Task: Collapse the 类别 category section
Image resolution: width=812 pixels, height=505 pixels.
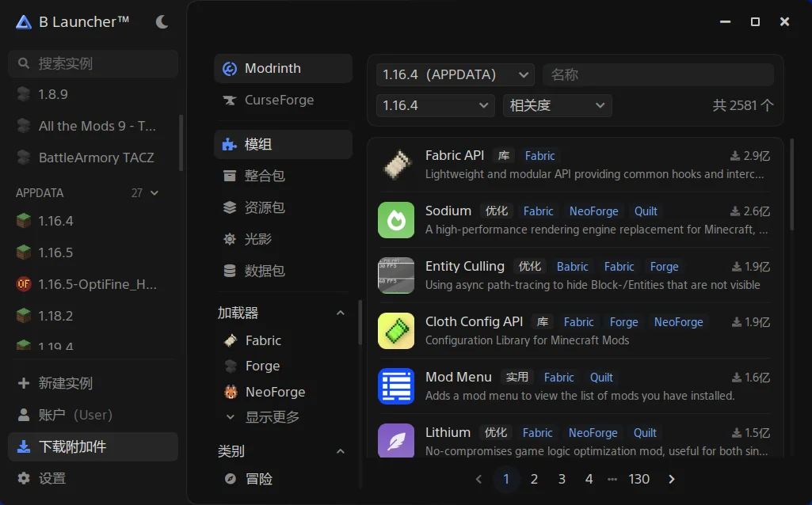Action: tap(340, 451)
